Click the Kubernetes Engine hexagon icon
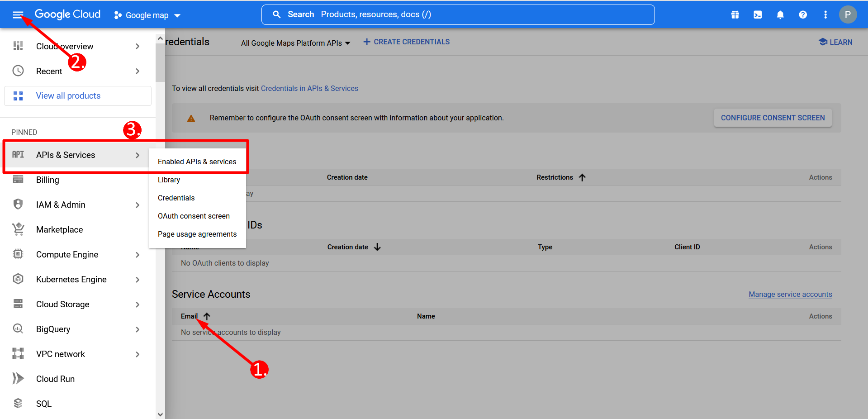Viewport: 868px width, 419px height. click(18, 279)
